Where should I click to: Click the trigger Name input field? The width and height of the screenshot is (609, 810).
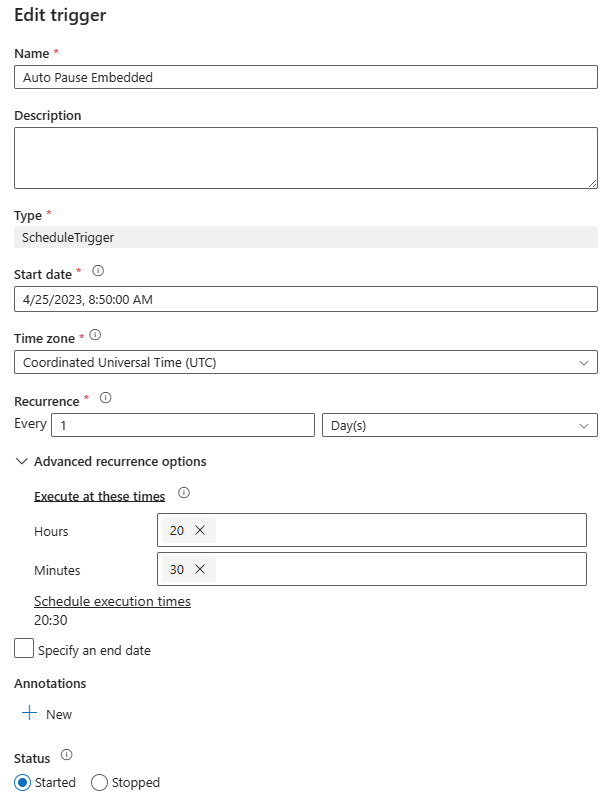305,77
